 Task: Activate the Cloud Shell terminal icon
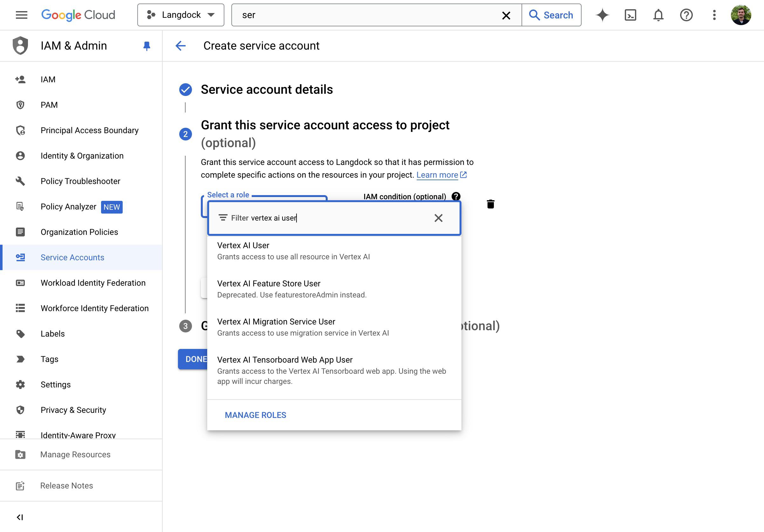tap(630, 15)
